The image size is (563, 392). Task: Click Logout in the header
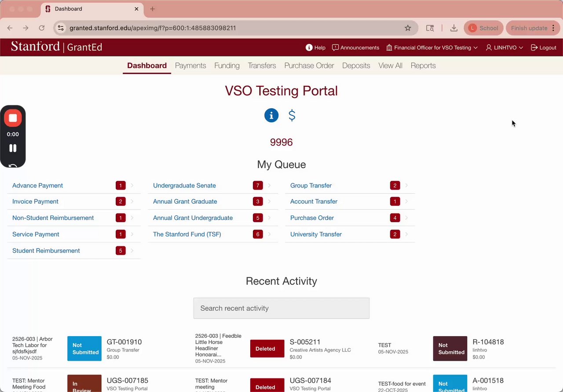click(x=544, y=48)
